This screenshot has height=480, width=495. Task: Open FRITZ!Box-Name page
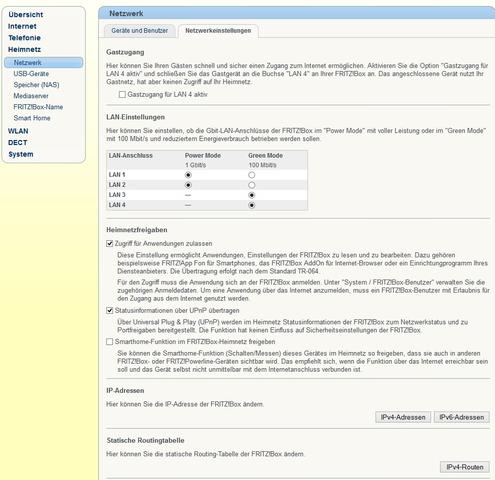[x=38, y=107]
